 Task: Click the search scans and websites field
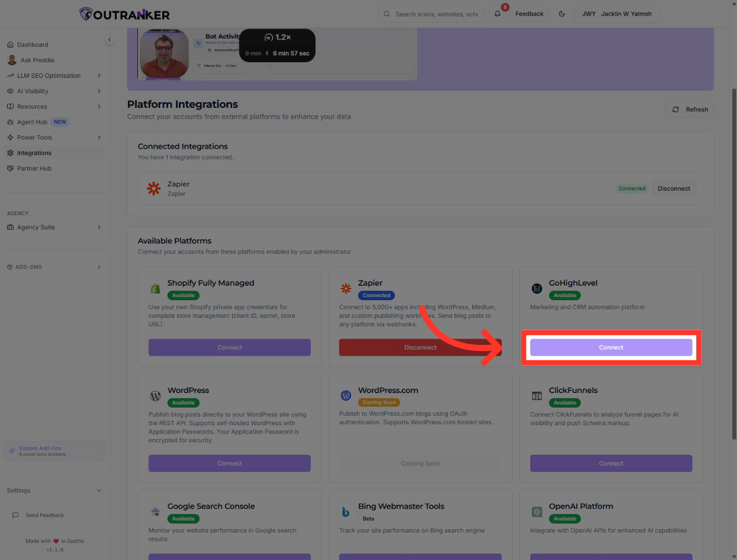coord(432,14)
